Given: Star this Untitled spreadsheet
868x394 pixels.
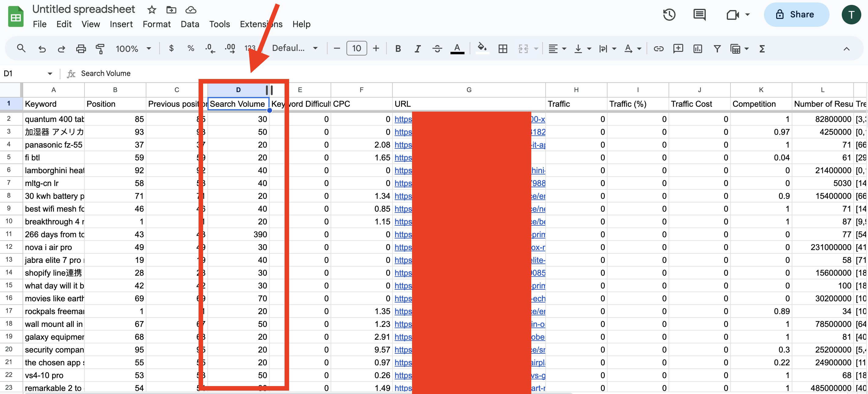Looking at the screenshot, I should [x=152, y=10].
